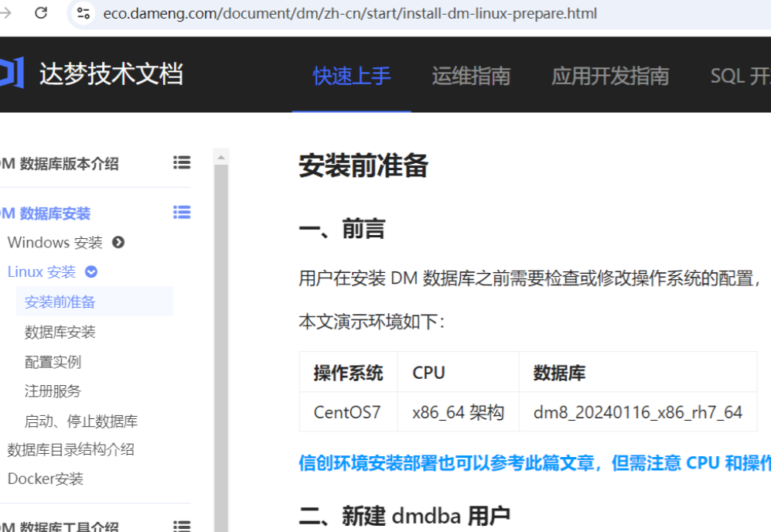
Task: Open the 注册服务 sidebar entry
Action: [x=53, y=391]
